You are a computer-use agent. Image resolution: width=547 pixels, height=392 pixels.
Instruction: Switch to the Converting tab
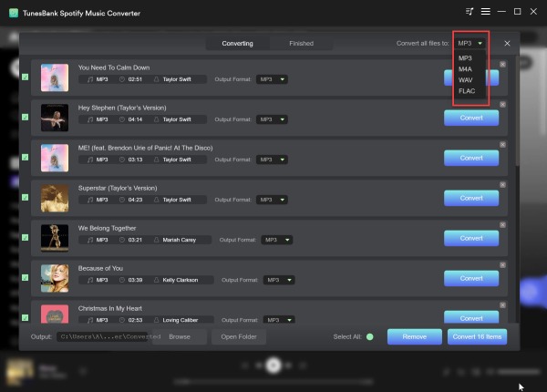(x=238, y=43)
